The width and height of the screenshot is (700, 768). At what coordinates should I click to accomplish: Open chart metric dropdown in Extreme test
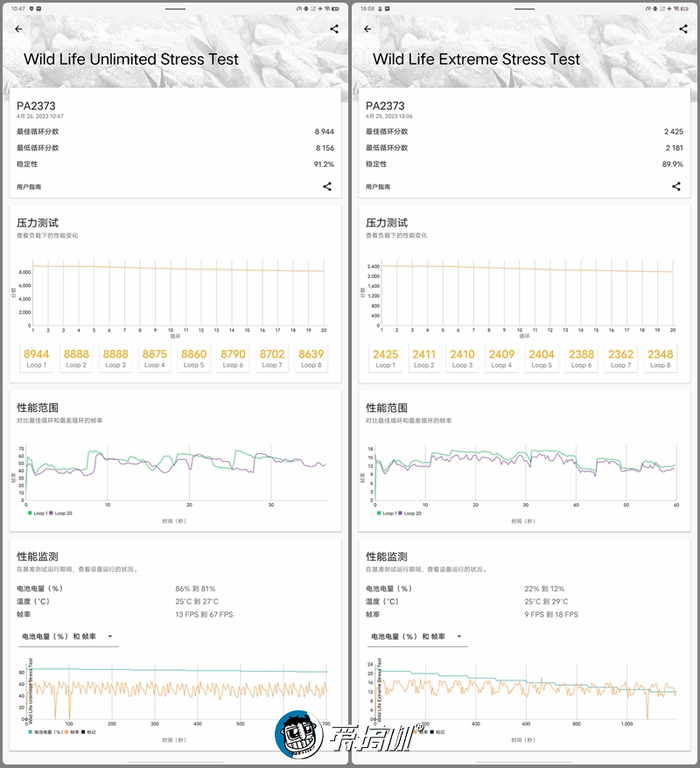pyautogui.click(x=418, y=637)
